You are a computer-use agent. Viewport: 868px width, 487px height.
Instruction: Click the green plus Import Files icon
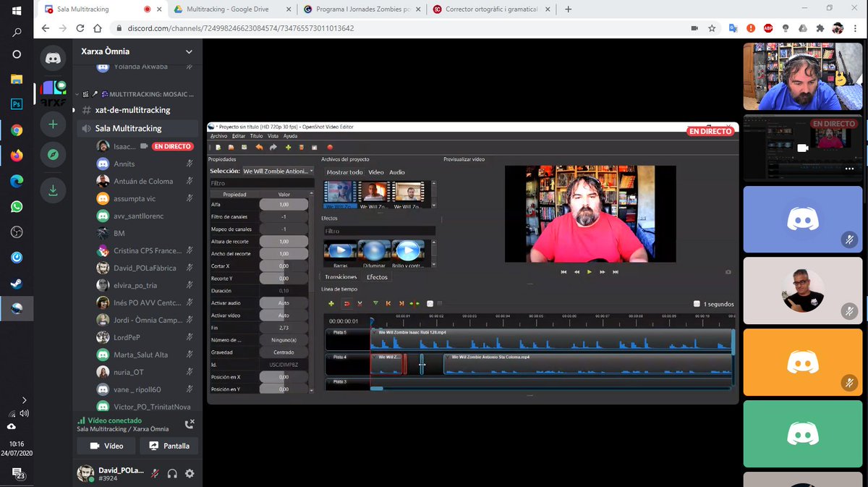[x=288, y=148]
